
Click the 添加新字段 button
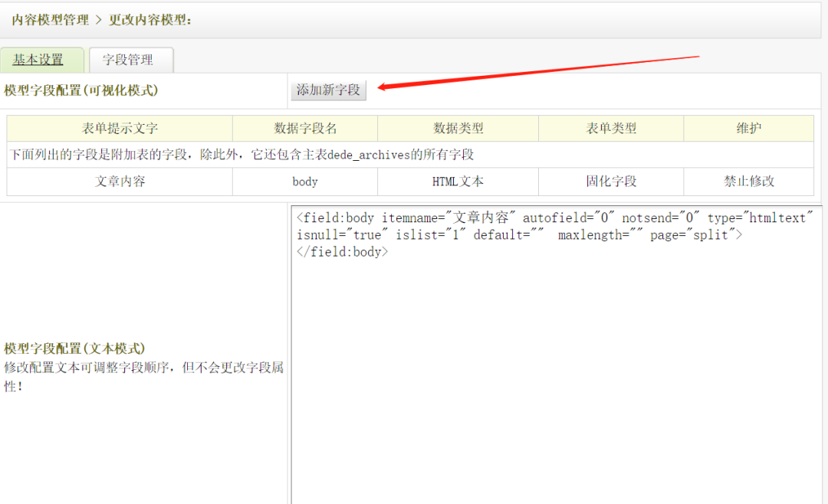[328, 90]
